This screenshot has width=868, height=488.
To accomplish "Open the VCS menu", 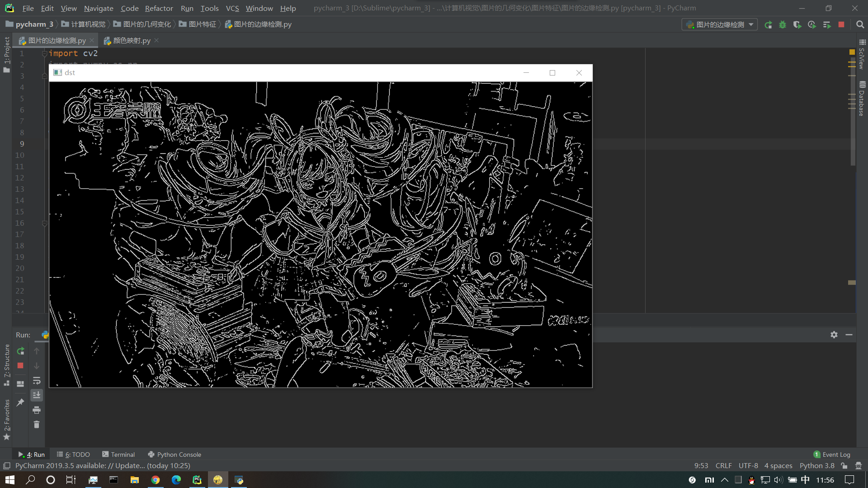I will (232, 8).
